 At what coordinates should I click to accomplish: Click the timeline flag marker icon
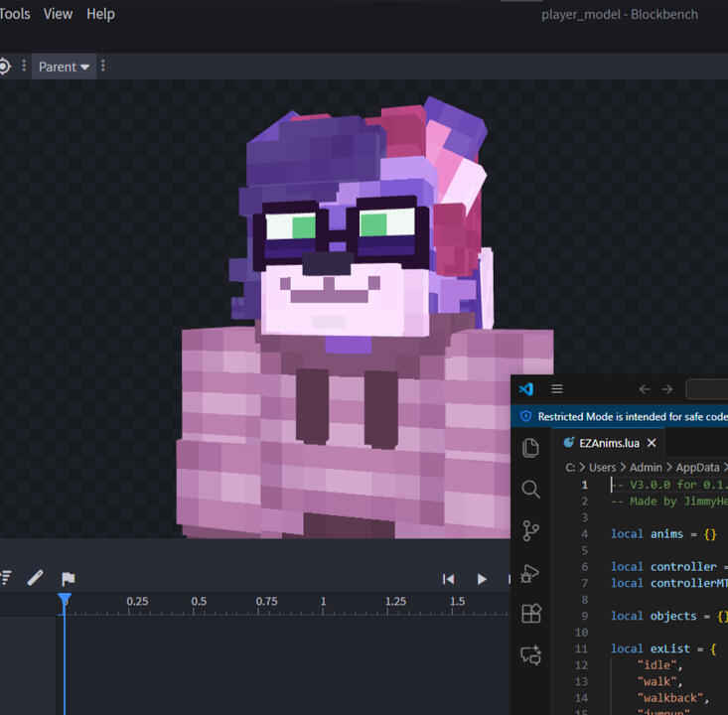tap(69, 579)
